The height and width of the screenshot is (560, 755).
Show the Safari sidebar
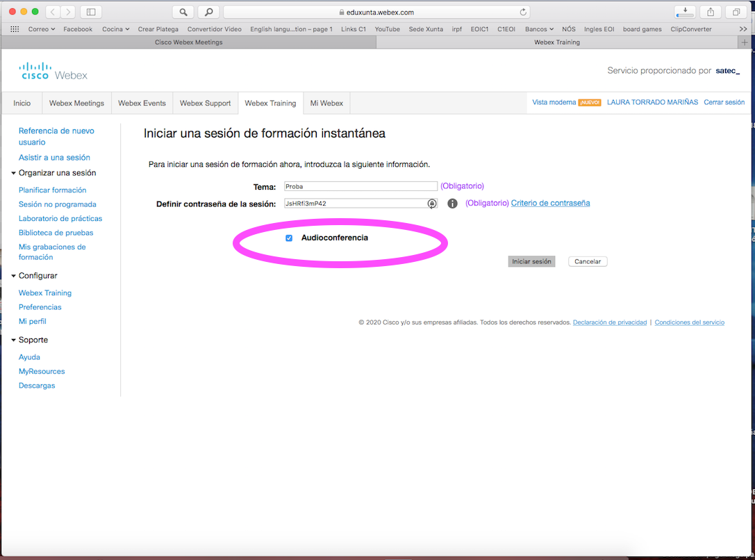[91, 12]
